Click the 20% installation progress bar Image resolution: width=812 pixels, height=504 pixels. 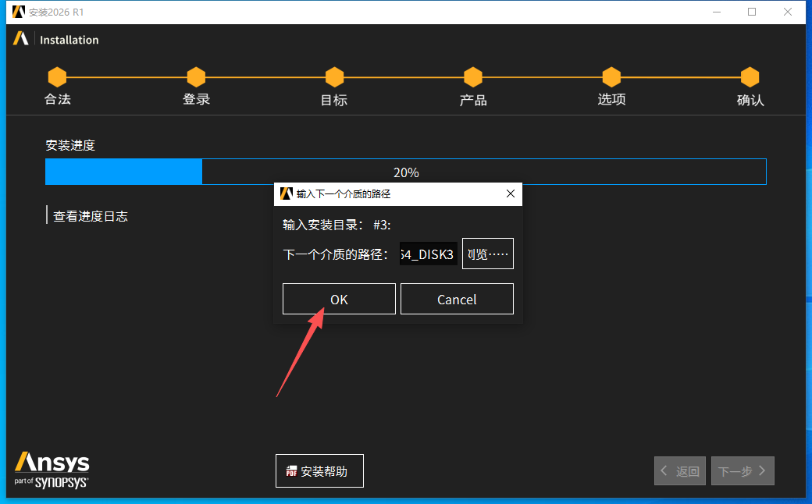tap(405, 172)
